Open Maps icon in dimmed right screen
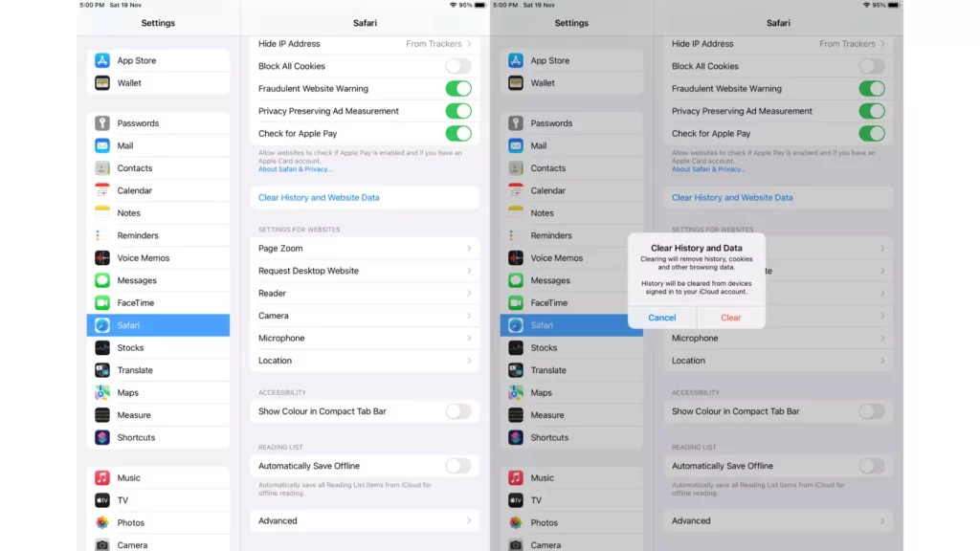 (x=516, y=393)
